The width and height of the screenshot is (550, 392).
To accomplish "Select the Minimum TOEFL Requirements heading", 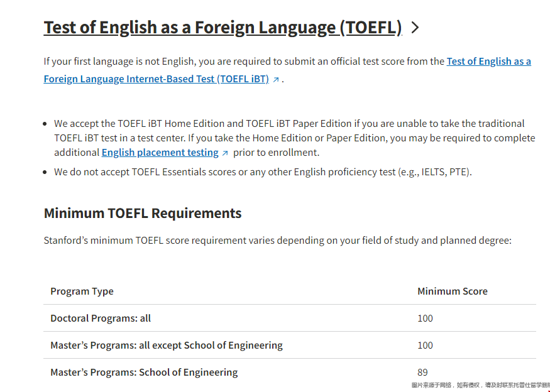I will coord(142,213).
